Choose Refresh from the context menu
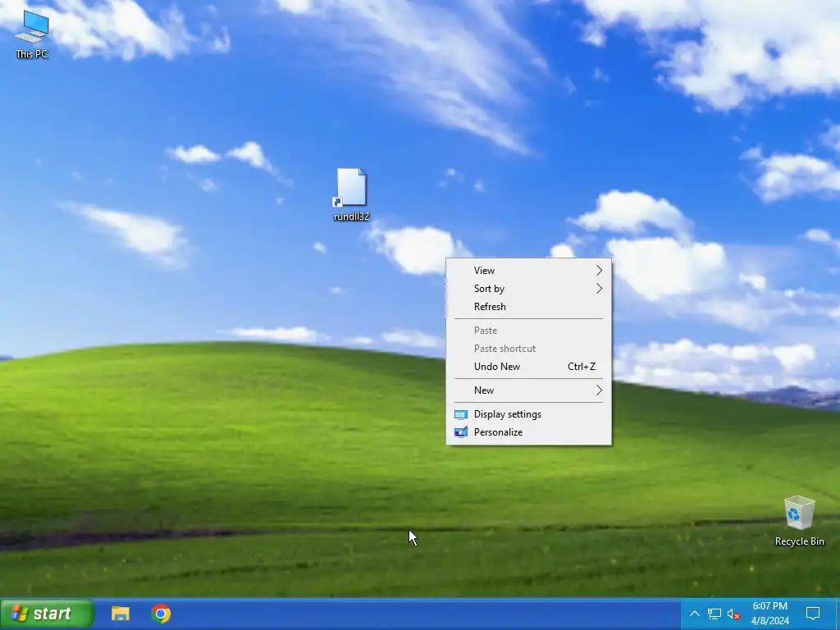 tap(529, 307)
